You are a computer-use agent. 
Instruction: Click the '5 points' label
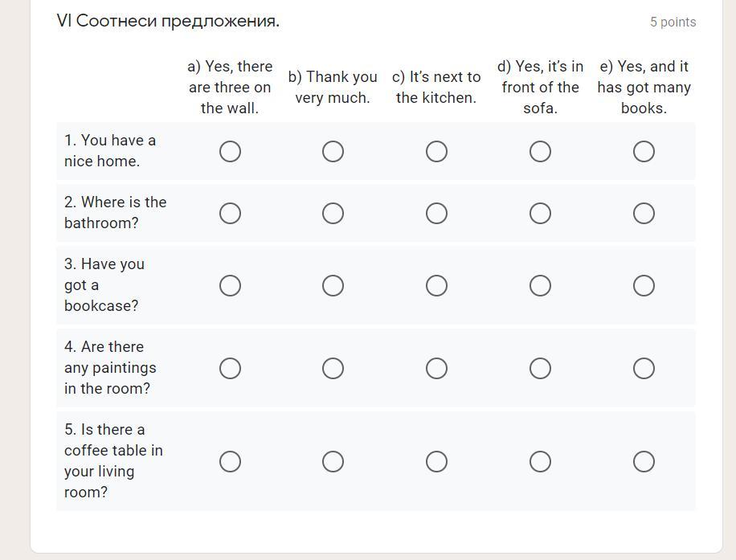tap(673, 22)
